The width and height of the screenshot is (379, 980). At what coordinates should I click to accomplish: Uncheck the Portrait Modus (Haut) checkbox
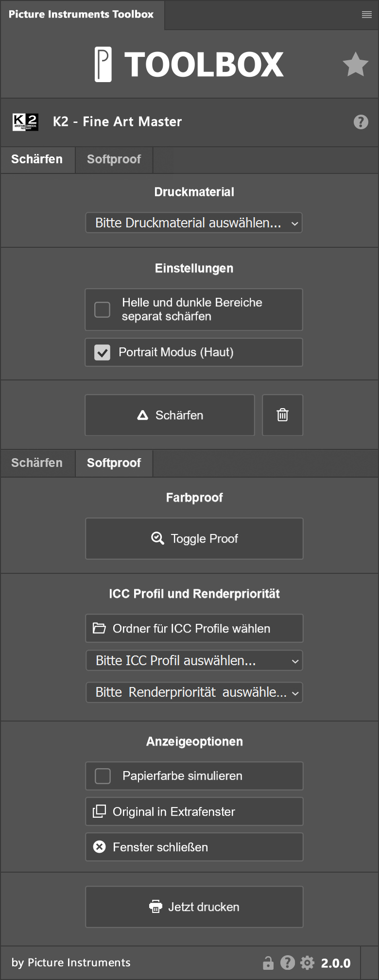tap(103, 352)
